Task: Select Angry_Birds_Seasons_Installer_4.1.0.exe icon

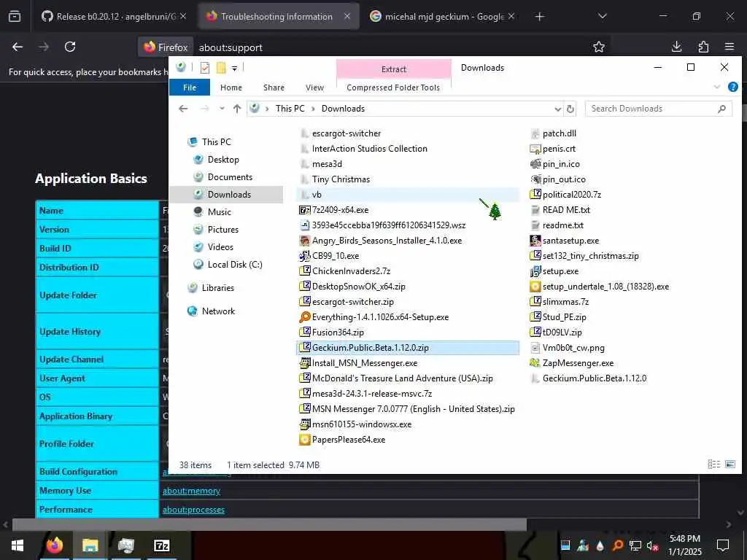Action: (x=304, y=241)
